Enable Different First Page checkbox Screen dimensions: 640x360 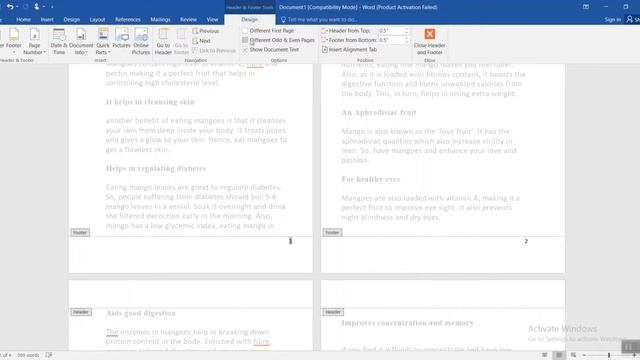pyautogui.click(x=245, y=31)
